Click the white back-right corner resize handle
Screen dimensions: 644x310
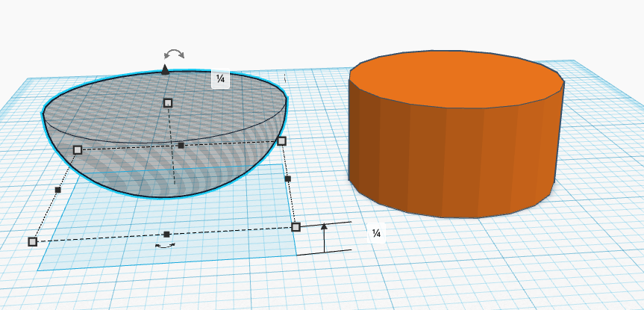click(x=281, y=141)
